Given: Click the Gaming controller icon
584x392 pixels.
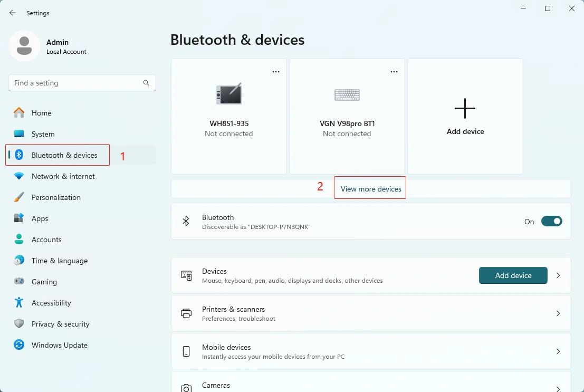Looking at the screenshot, I should tap(19, 281).
